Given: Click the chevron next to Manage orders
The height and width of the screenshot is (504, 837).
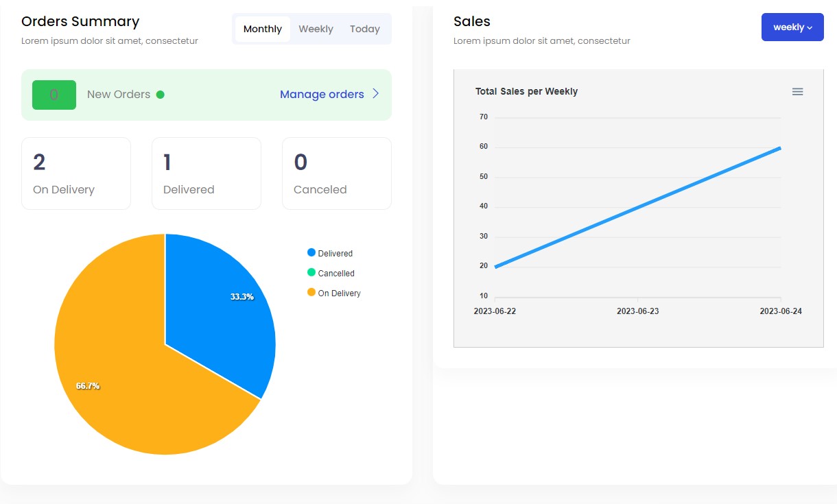Looking at the screenshot, I should [x=376, y=94].
